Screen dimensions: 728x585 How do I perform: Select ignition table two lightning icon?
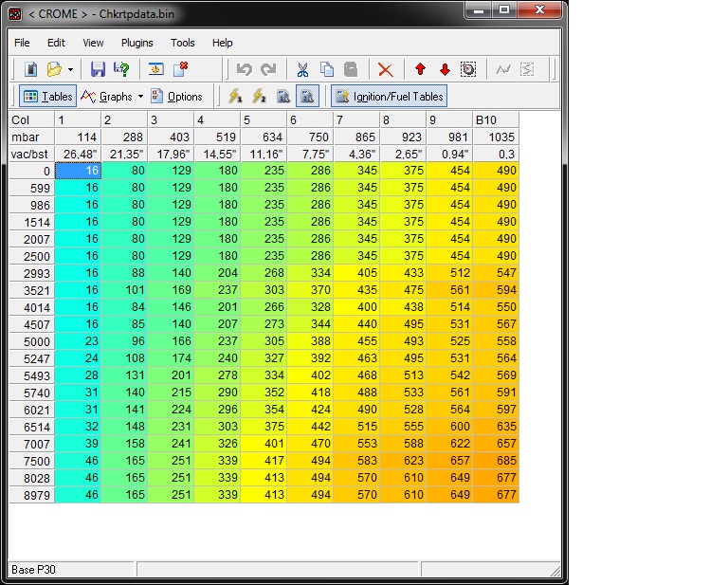(x=259, y=96)
